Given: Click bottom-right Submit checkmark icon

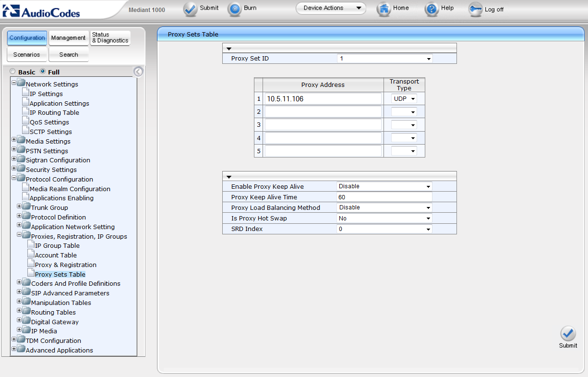Looking at the screenshot, I should (568, 334).
